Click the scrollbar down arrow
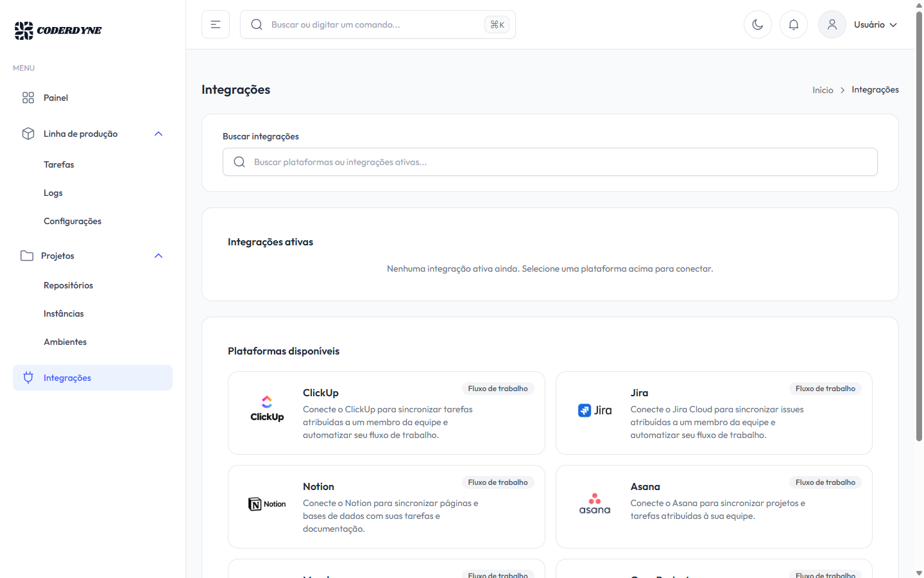 (x=919, y=572)
